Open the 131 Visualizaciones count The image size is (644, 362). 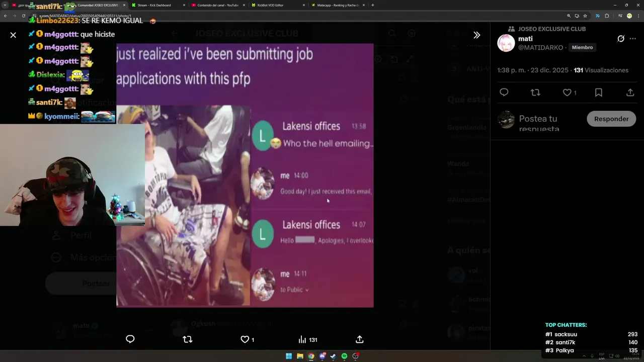(601, 70)
